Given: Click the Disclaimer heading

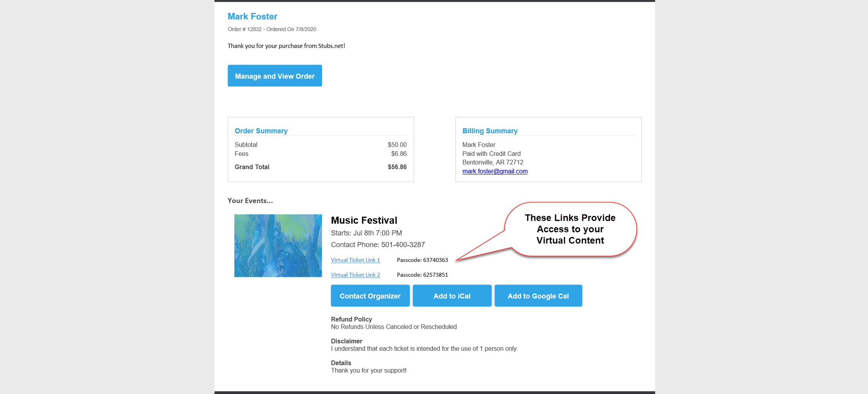Looking at the screenshot, I should [346, 341].
